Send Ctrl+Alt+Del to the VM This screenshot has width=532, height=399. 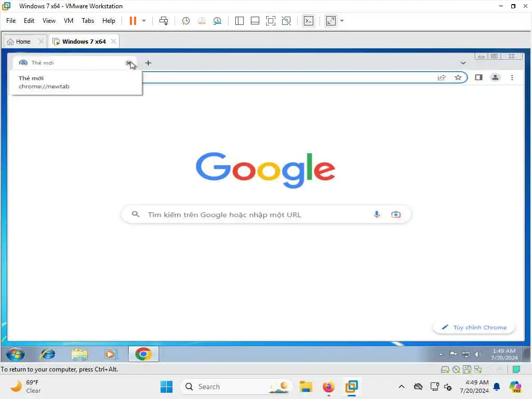pos(164,21)
